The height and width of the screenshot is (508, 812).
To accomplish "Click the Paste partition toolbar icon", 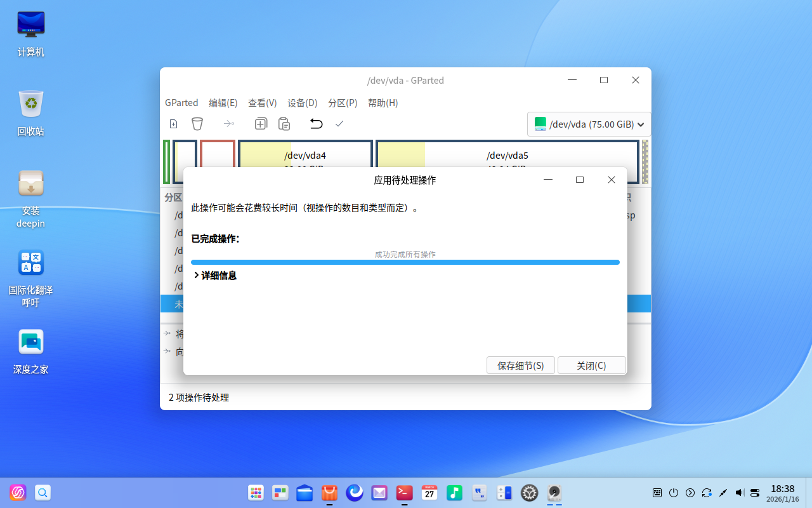I will pyautogui.click(x=284, y=124).
